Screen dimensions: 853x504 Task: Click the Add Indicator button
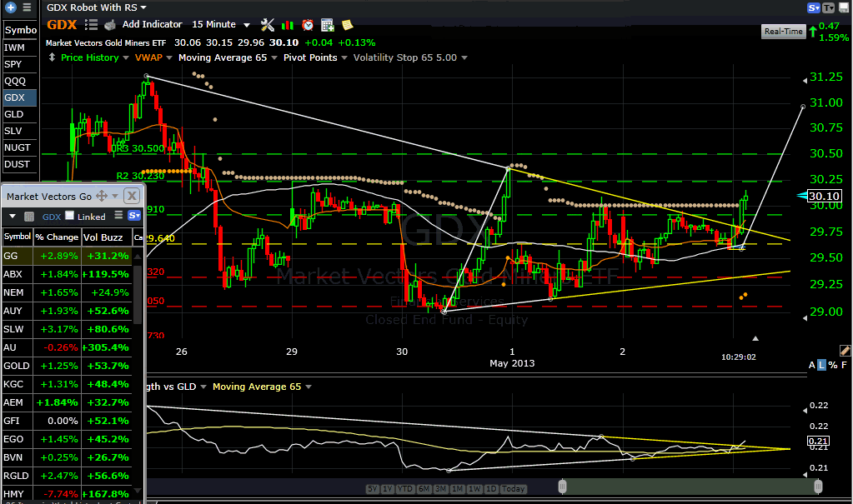152,24
